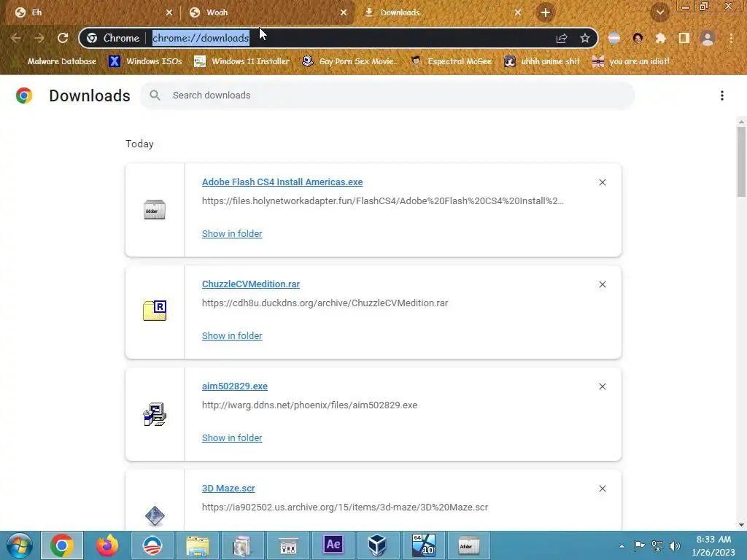747x560 pixels.
Task: Click the scrollbar down arrow
Action: [x=741, y=525]
